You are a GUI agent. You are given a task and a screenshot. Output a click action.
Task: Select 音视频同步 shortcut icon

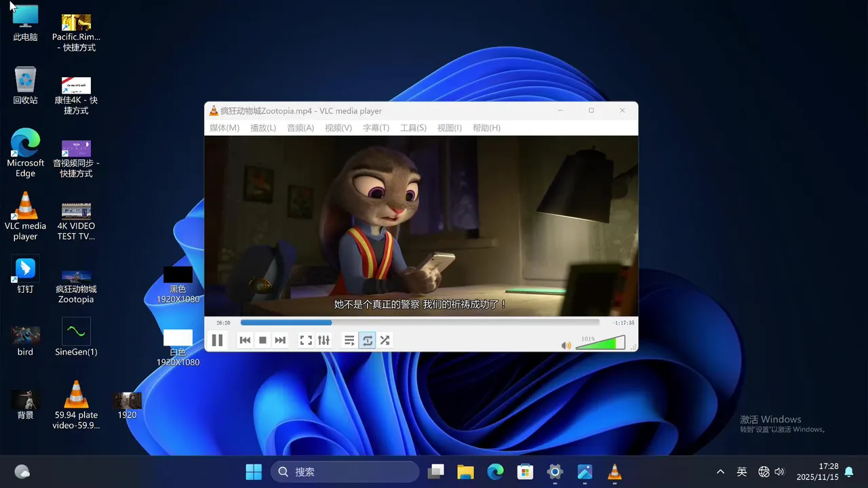click(x=76, y=158)
